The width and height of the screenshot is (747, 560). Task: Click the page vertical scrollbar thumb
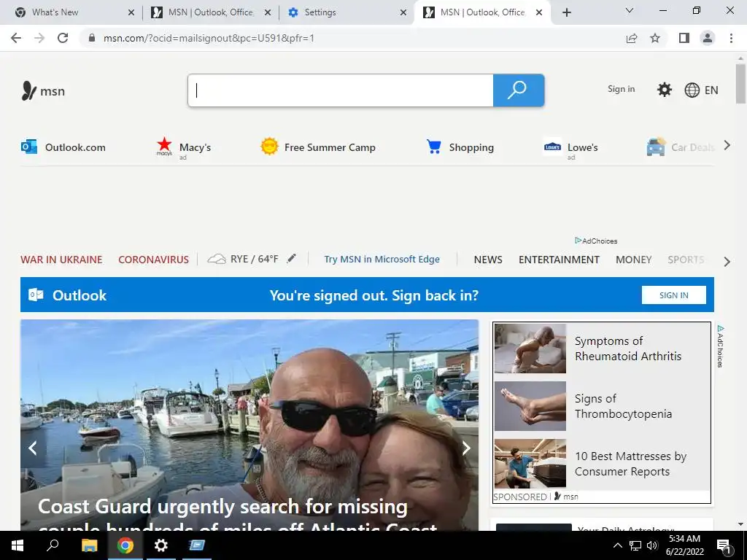740,84
